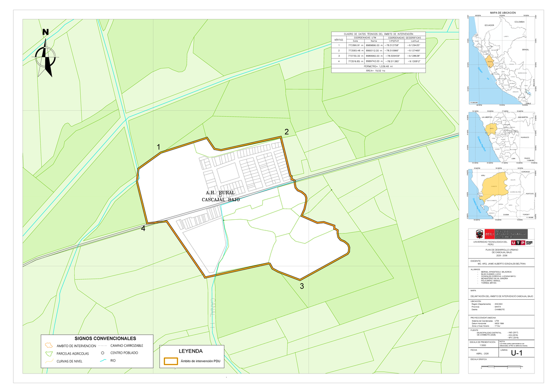554x392 pixels.
Task: Click vertex number 3 label on map
Action: [301, 286]
